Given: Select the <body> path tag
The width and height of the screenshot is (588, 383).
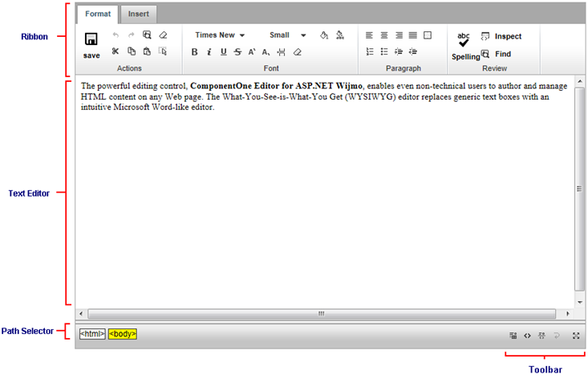Looking at the screenshot, I should (x=123, y=334).
